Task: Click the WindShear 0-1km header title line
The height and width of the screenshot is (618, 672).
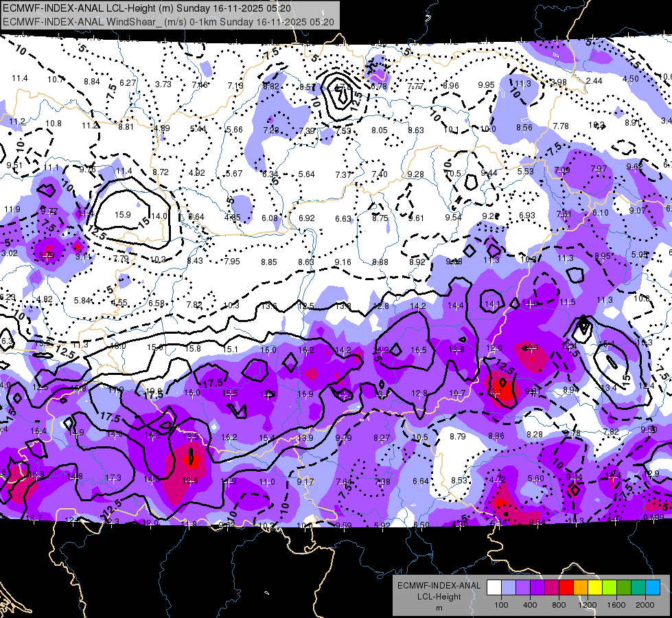Action: point(168,22)
